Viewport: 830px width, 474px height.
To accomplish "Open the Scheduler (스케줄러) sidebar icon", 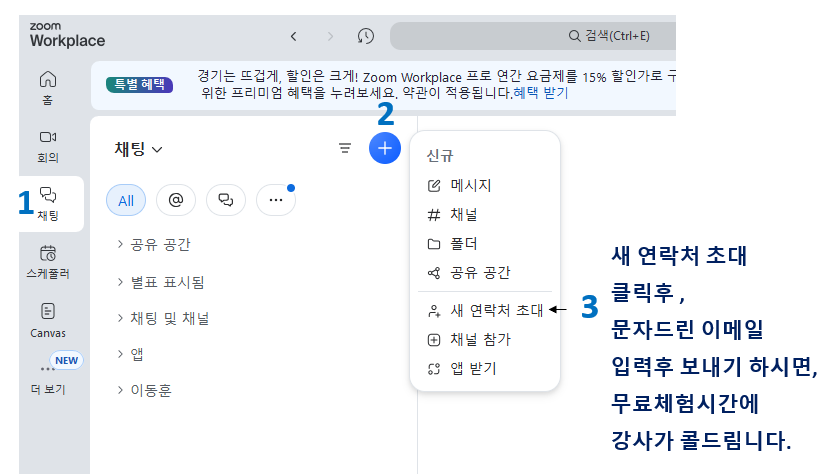I will [x=48, y=262].
